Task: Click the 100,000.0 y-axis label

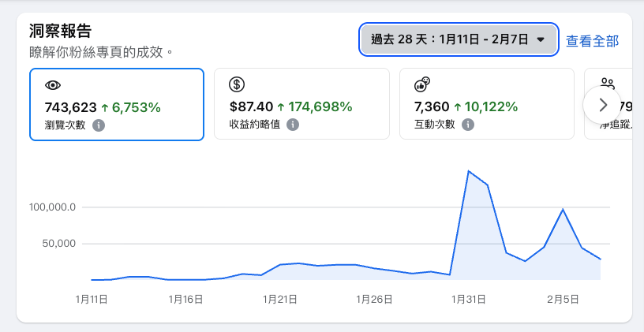Action: [52, 207]
